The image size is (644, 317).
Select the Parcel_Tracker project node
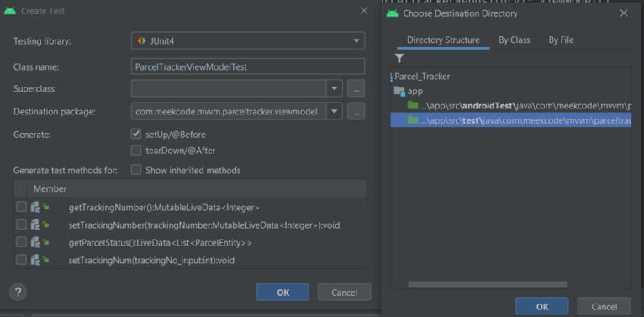(422, 77)
